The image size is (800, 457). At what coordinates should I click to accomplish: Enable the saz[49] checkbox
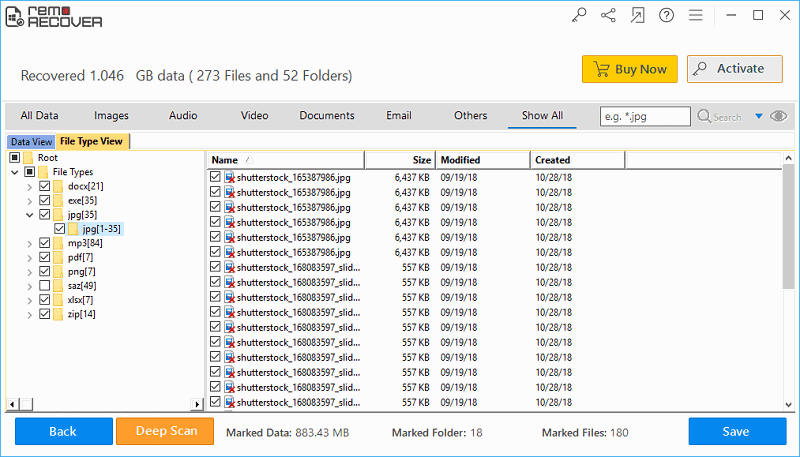(x=44, y=286)
